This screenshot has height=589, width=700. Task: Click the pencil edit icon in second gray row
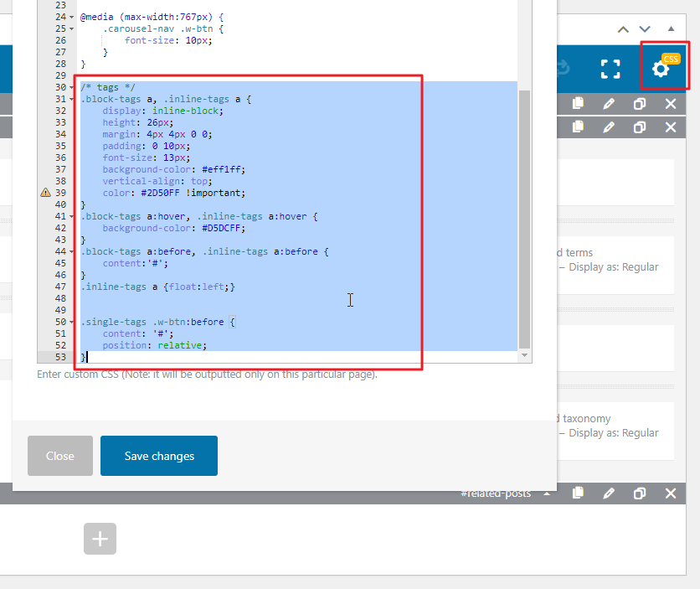pos(609,127)
